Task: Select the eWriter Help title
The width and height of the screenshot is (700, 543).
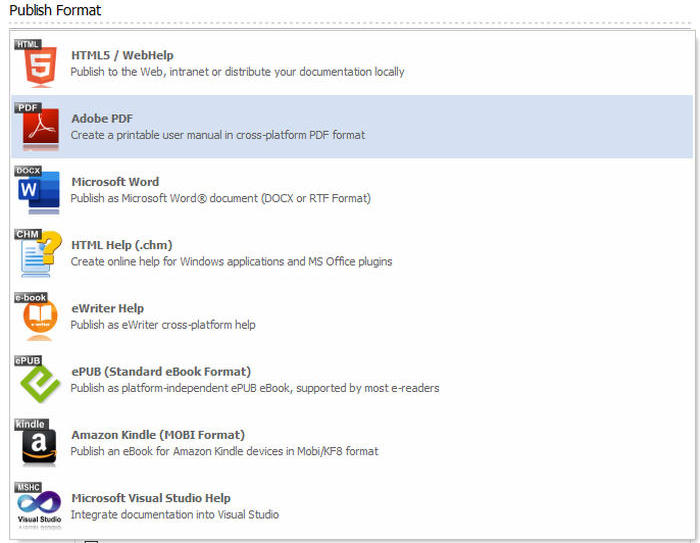Action: click(107, 308)
